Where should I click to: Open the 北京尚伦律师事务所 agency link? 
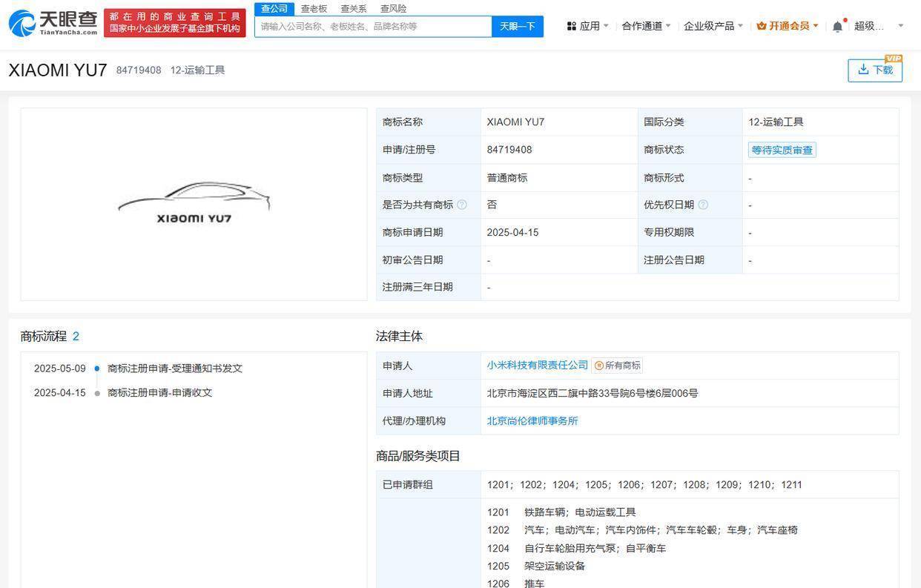(532, 420)
